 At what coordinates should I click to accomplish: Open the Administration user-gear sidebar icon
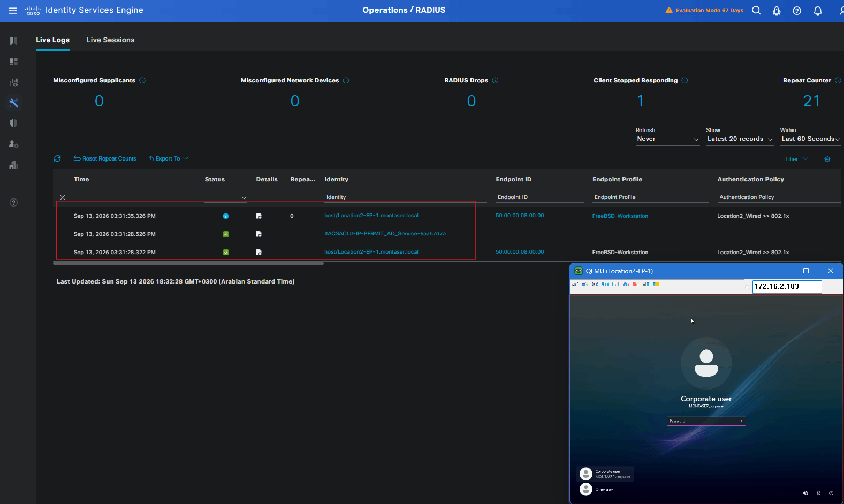[x=14, y=144]
